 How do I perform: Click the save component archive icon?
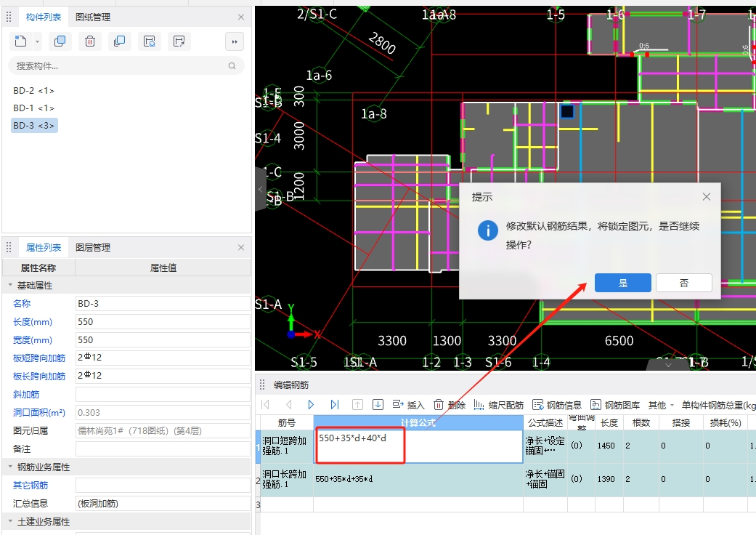[150, 41]
